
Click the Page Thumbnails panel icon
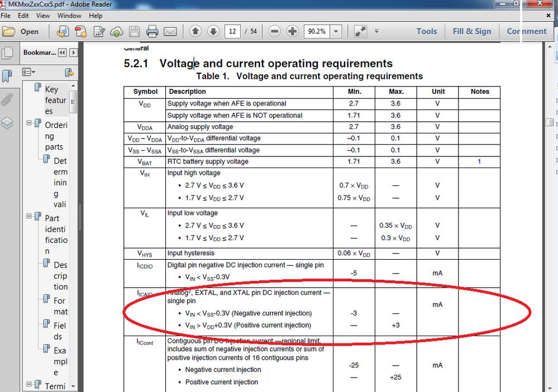pyautogui.click(x=7, y=52)
